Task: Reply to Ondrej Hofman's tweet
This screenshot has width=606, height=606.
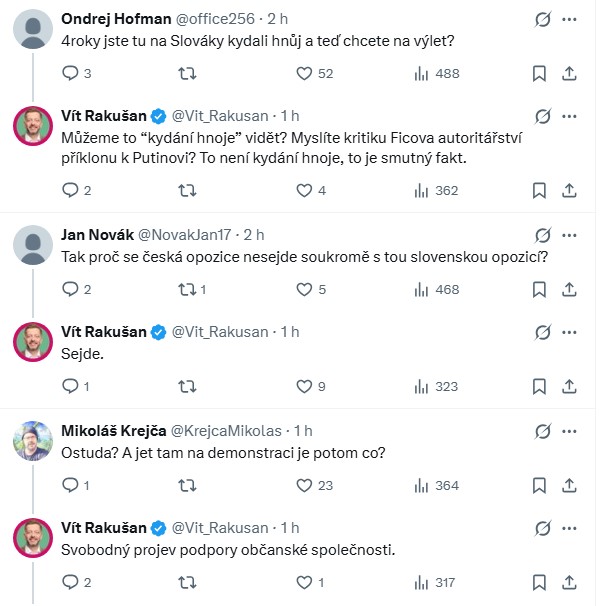Action: click(70, 73)
